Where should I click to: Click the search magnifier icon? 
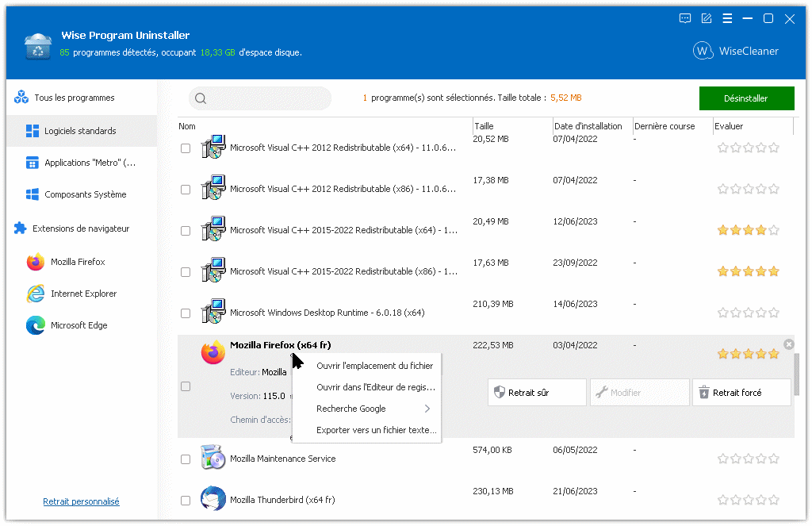pos(201,98)
